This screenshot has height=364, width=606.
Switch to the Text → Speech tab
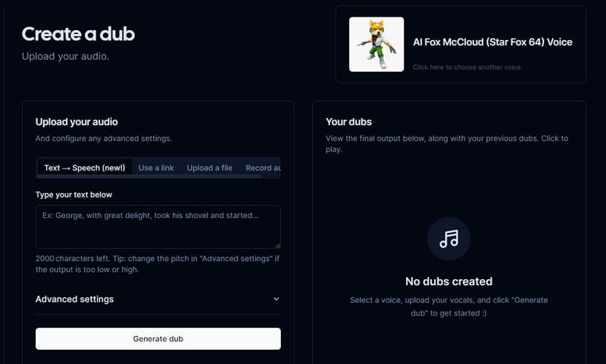[85, 167]
